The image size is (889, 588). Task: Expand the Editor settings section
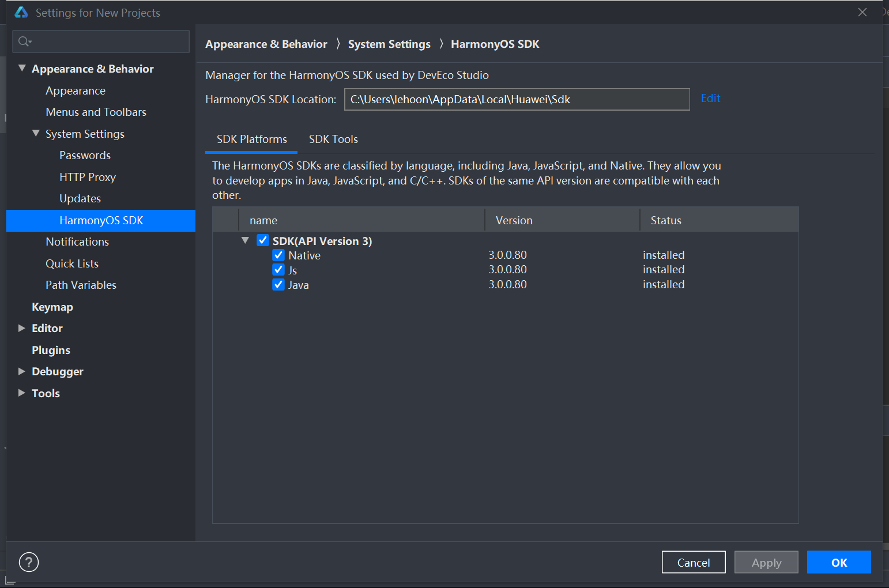pyautogui.click(x=22, y=328)
